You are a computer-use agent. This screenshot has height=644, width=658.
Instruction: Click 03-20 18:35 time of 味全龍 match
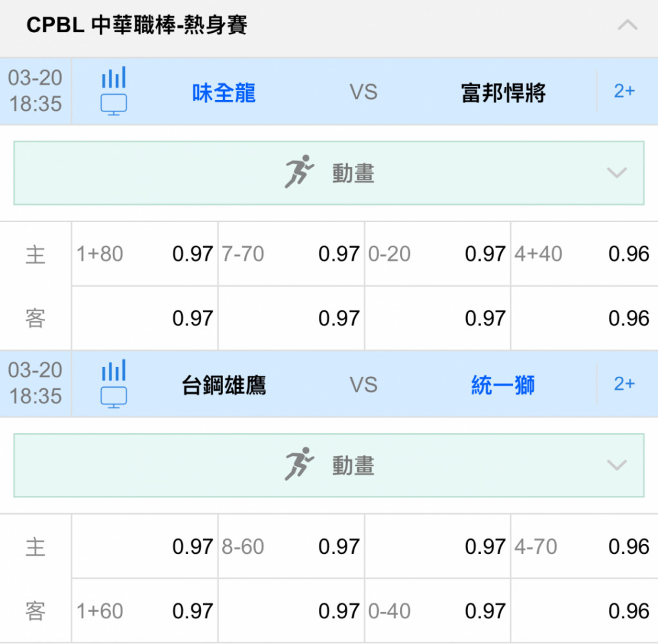[x=35, y=91]
